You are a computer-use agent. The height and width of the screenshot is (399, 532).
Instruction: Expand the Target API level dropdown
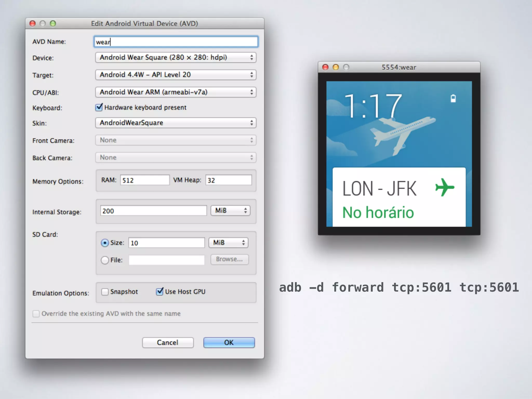pyautogui.click(x=176, y=75)
